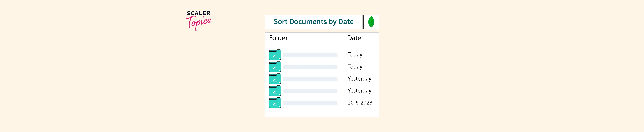Select the second Yesterday date entry
The width and height of the screenshot is (644, 132).
coord(359,91)
